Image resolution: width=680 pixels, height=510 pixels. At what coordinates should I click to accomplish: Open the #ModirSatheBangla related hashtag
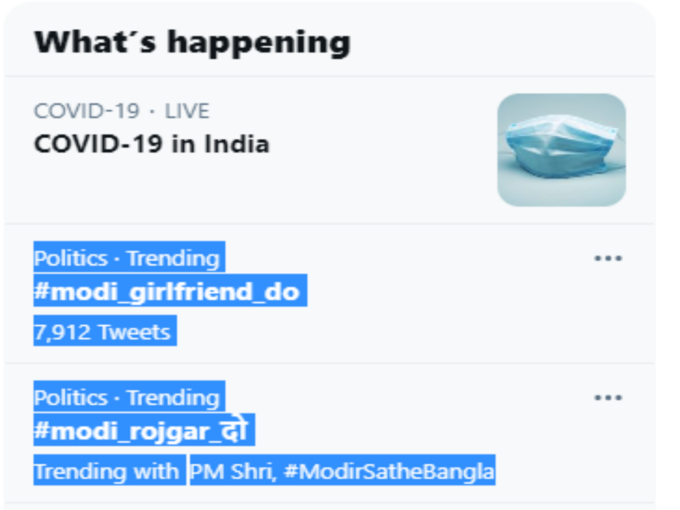tap(389, 471)
